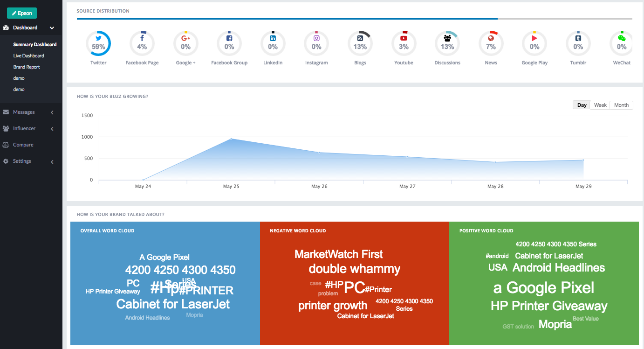Open the News source distribution icon
Image resolution: width=644 pixels, height=349 pixels.
(x=491, y=44)
